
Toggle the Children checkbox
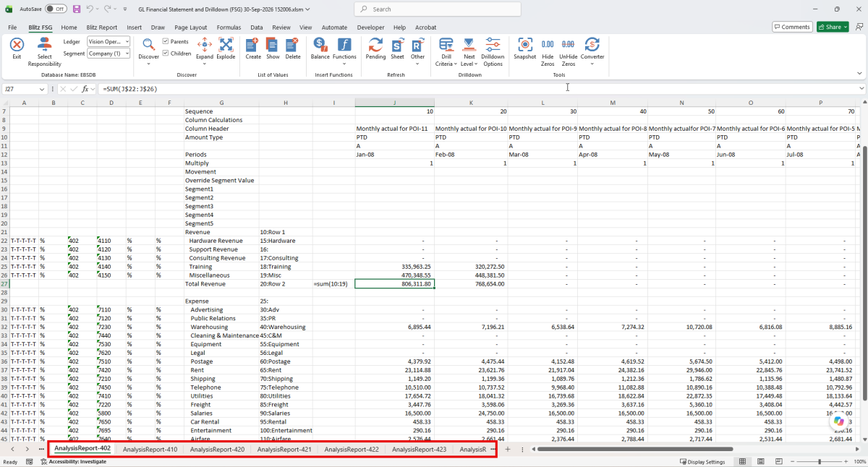166,53
